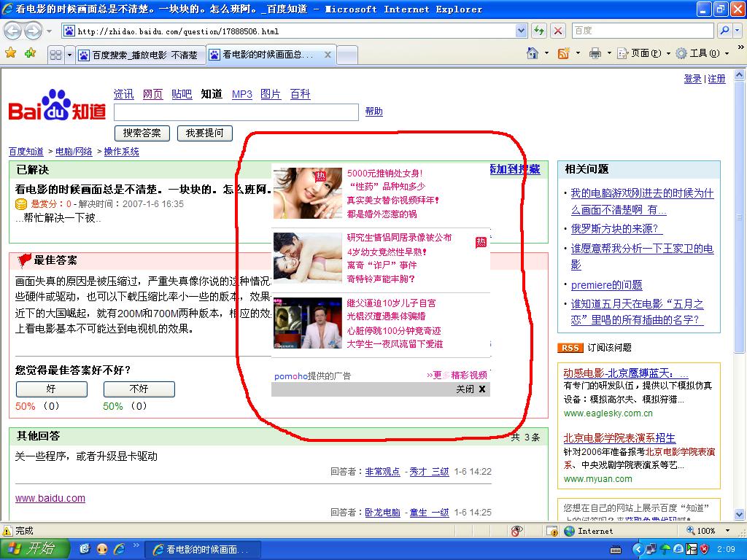Click the Home page icon
The height and width of the screenshot is (560, 747).
coord(533,52)
